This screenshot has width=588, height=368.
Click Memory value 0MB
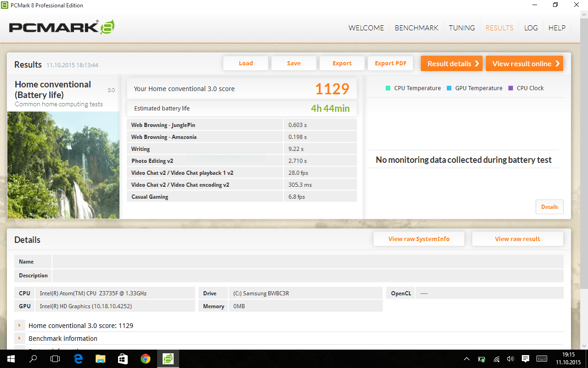point(239,306)
